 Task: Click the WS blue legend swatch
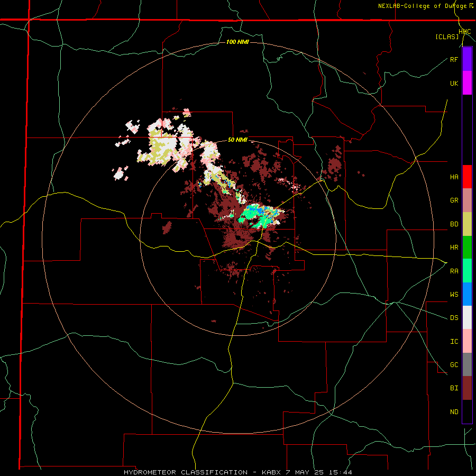coord(467,294)
